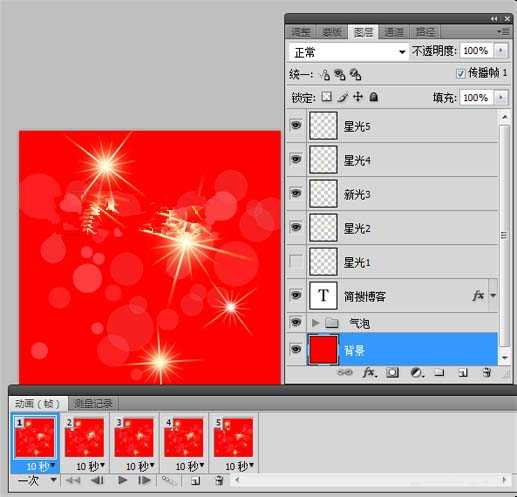517x497 pixels.
Task: Hide the 星光5 layer
Action: (296, 125)
